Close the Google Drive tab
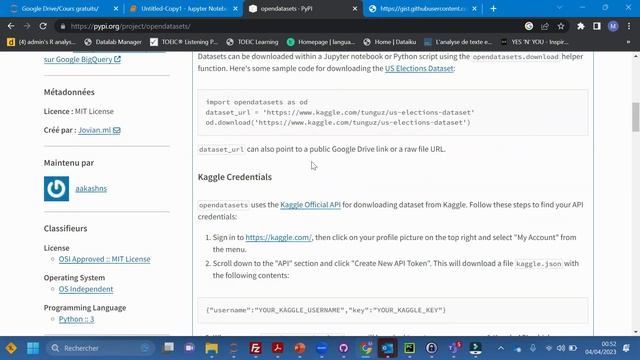The width and height of the screenshot is (640, 360). [116, 9]
